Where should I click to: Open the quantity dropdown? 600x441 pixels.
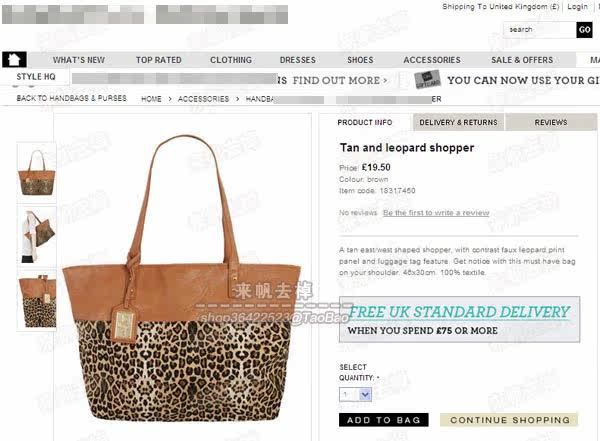coord(355,394)
